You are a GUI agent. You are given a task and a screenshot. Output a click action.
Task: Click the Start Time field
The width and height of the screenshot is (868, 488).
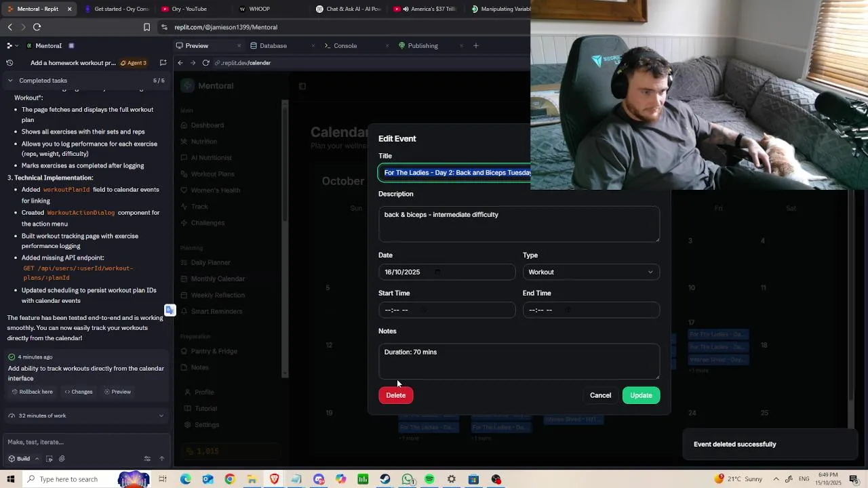[447, 310]
